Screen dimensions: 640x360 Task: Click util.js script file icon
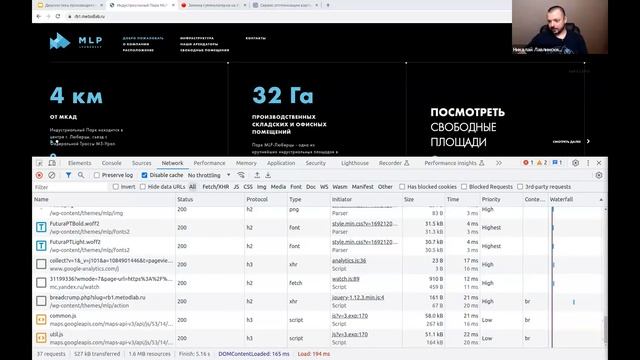coord(41,338)
